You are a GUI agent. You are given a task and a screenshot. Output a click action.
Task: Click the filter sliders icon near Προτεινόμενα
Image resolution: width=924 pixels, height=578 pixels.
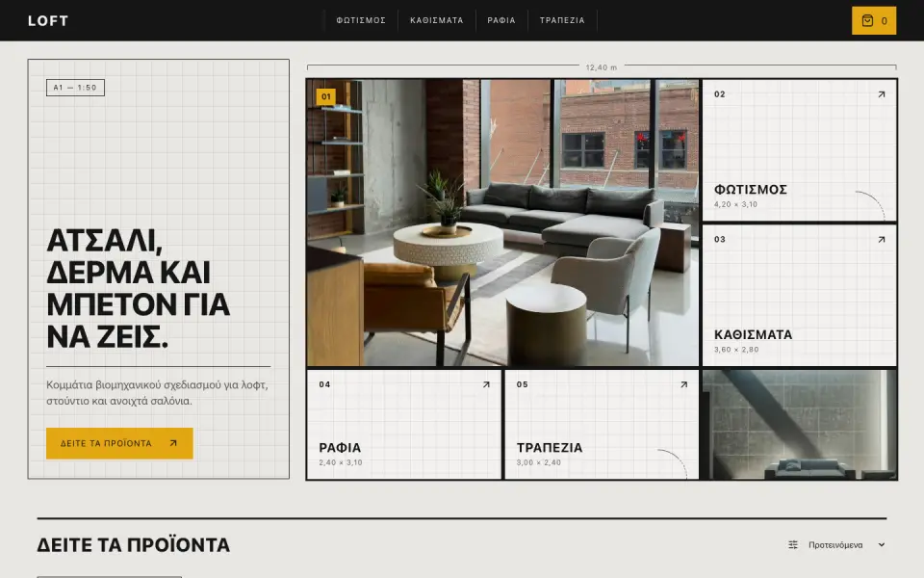point(793,545)
